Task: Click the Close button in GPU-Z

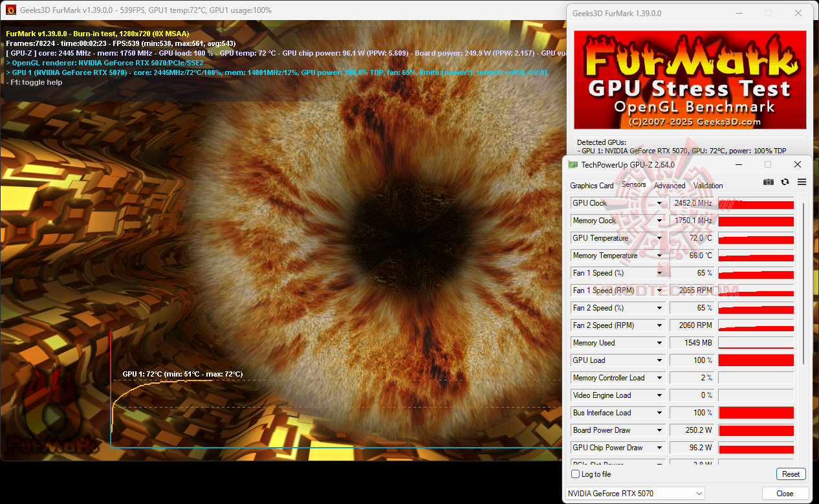Action: (x=785, y=494)
